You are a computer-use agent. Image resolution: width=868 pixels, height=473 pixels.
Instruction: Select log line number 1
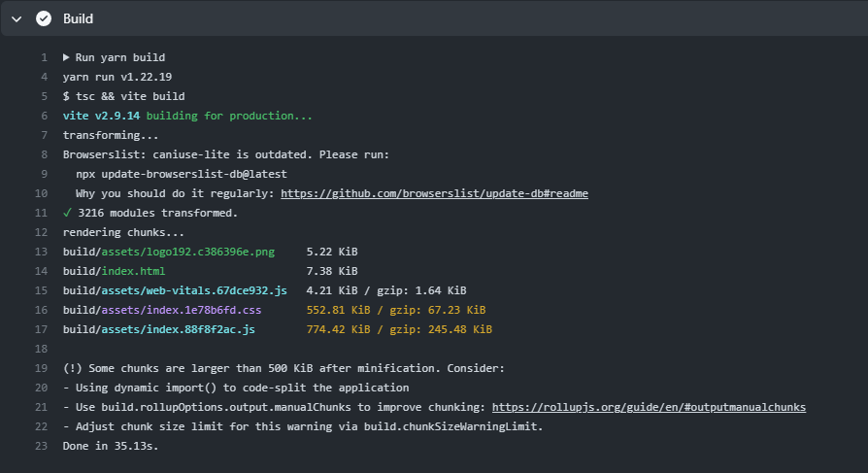(x=44, y=57)
